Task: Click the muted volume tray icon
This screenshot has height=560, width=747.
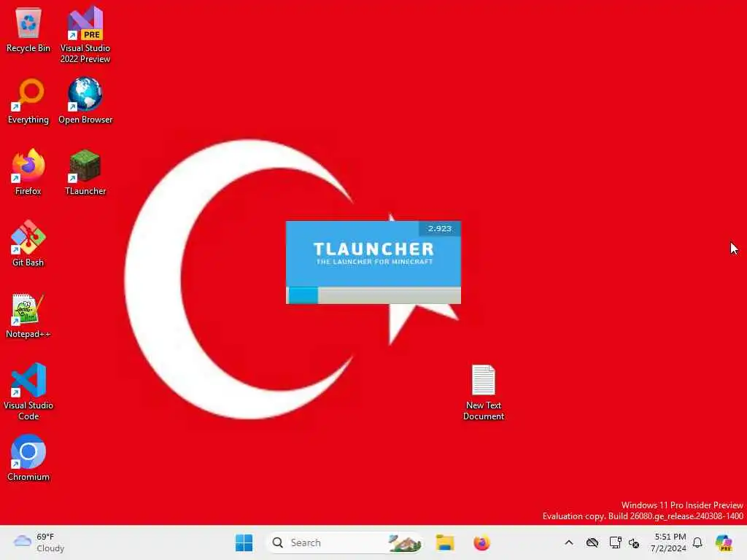Action: 634,542
